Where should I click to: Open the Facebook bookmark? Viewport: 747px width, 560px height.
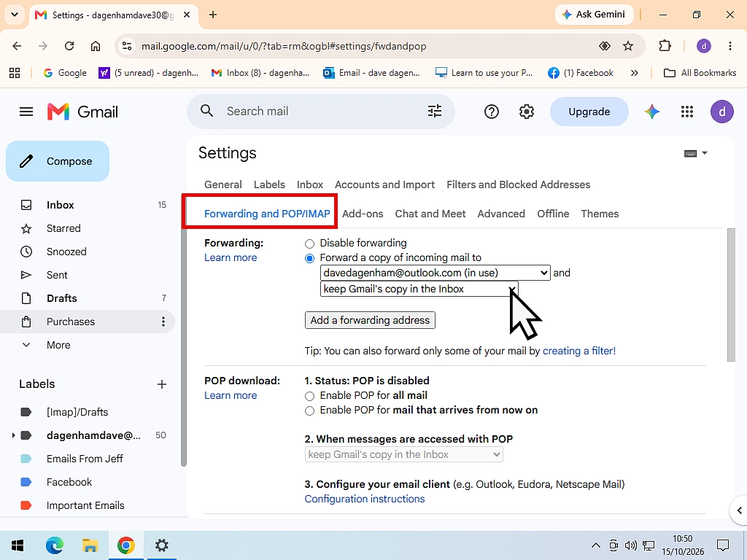pyautogui.click(x=580, y=73)
